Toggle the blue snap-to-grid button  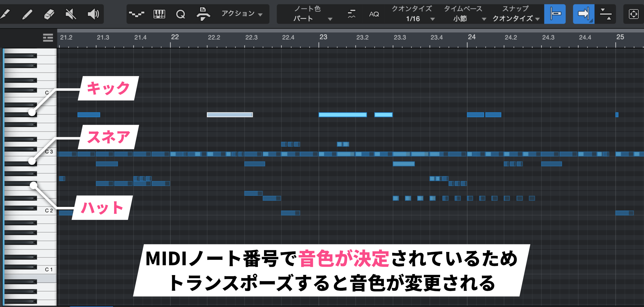(x=555, y=14)
